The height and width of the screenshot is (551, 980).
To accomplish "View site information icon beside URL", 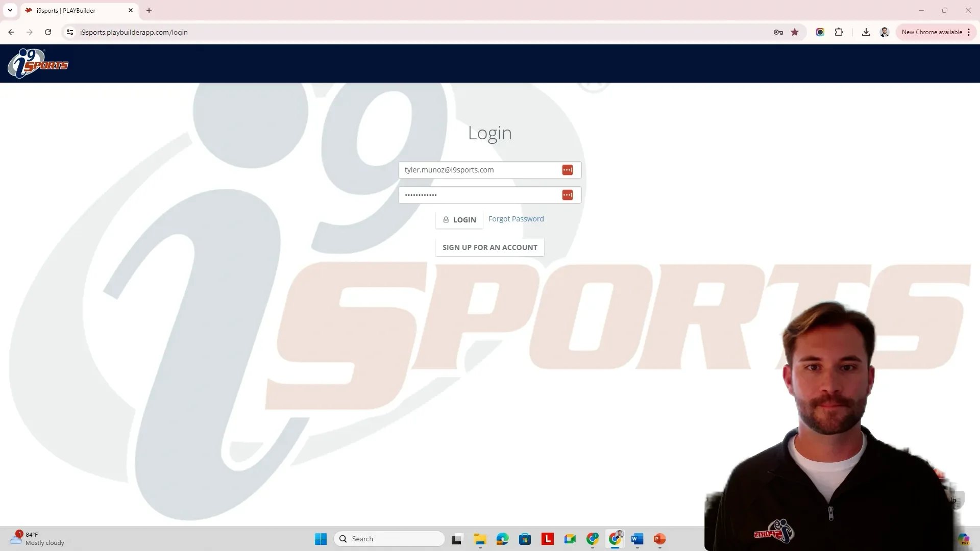I will coord(70,32).
